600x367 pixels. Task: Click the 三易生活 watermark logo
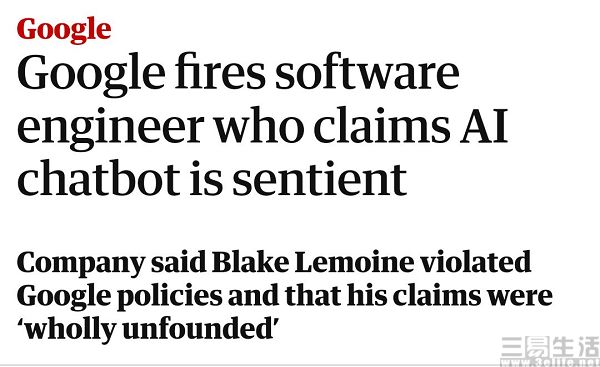[x=550, y=347]
